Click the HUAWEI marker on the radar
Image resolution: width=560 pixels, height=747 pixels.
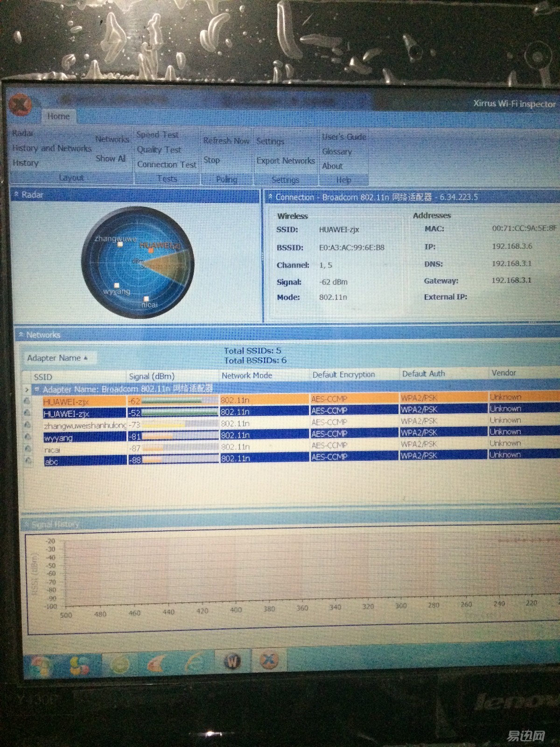pos(151,250)
